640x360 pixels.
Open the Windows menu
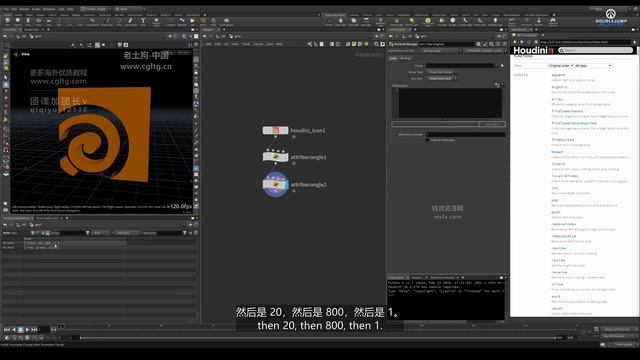pos(49,9)
